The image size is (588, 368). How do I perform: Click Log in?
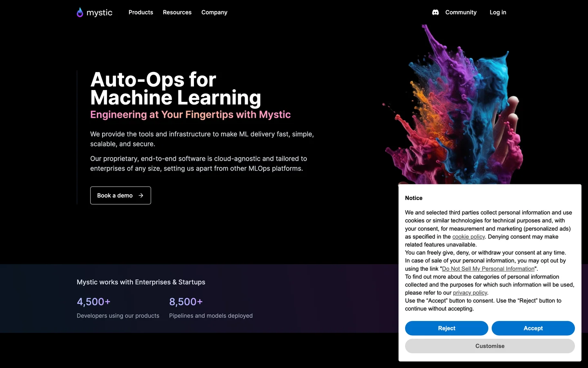click(x=498, y=12)
